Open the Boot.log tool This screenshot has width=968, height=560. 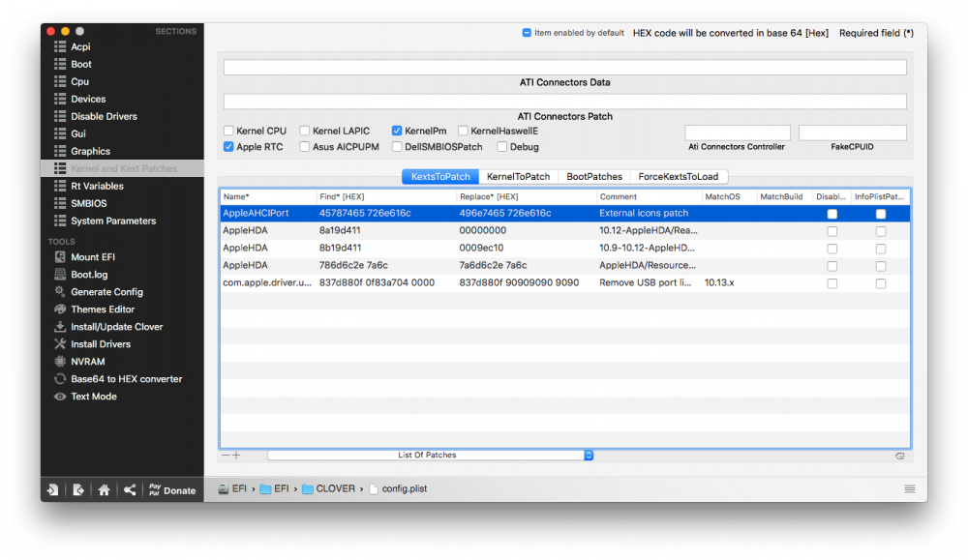[x=89, y=275]
